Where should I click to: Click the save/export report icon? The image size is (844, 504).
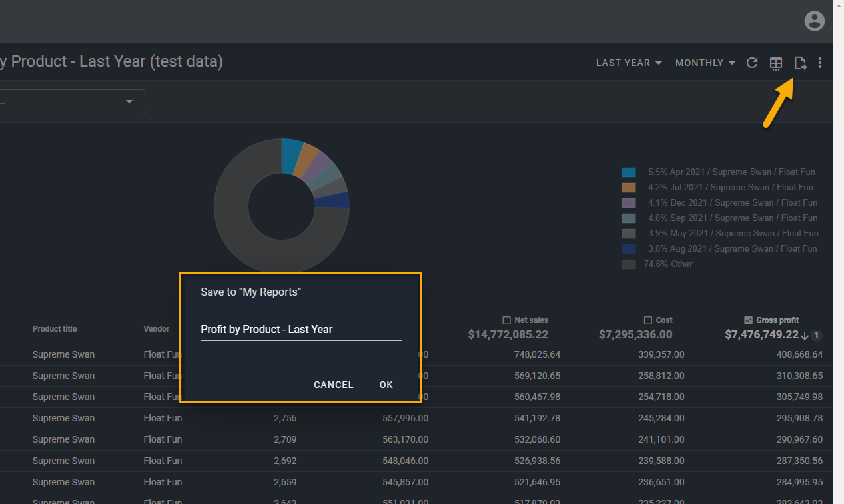800,63
